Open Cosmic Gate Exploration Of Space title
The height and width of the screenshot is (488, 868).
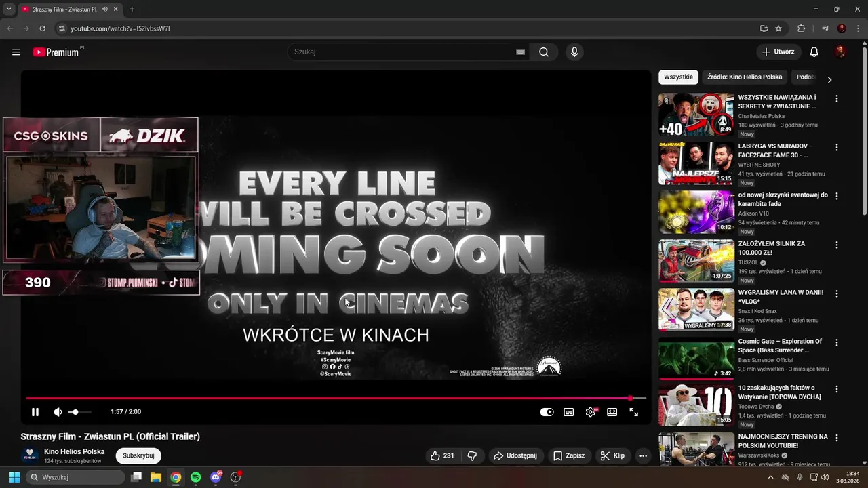780,346
